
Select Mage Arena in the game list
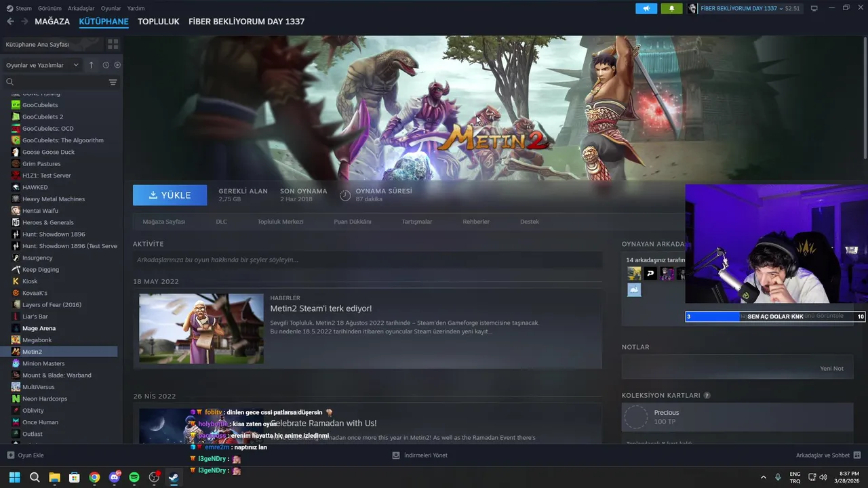pyautogui.click(x=39, y=328)
